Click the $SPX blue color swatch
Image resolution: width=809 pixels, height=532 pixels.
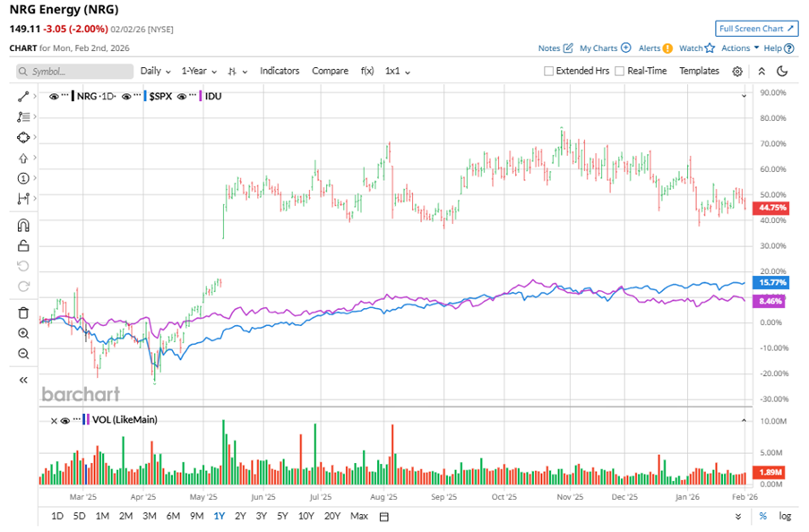click(x=145, y=97)
